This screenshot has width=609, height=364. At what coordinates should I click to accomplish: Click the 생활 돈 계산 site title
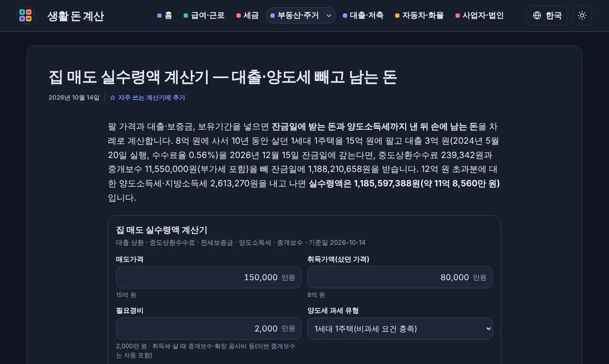click(x=75, y=16)
